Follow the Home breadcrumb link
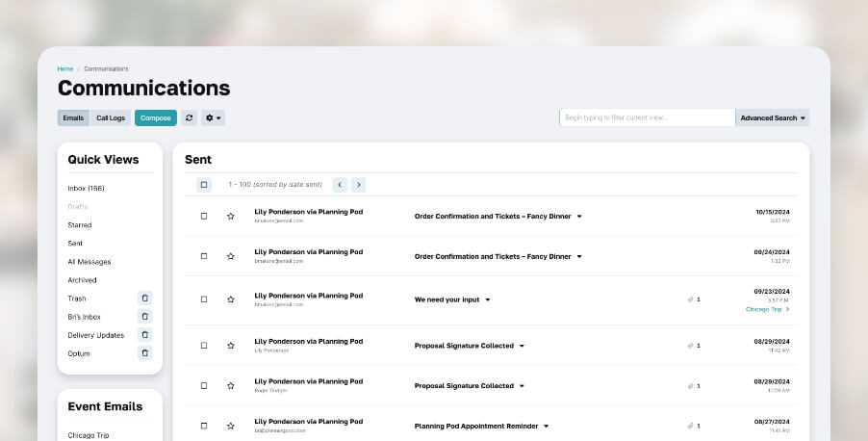Viewport: 868px width, 441px height. (65, 68)
